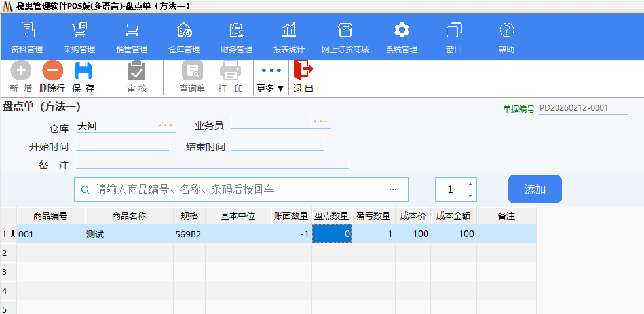The image size is (644, 314).
Task: Open 查询单 search document icon
Action: pyautogui.click(x=193, y=70)
